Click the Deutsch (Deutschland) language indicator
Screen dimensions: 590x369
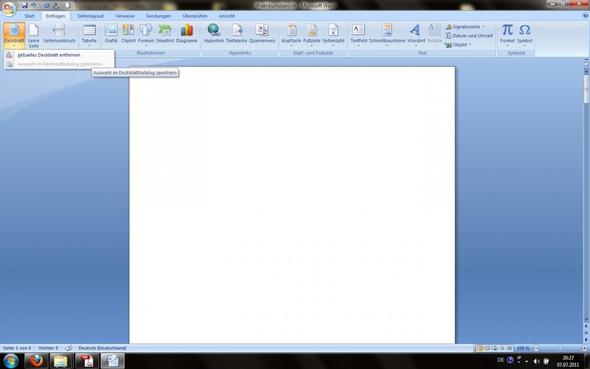pyautogui.click(x=102, y=348)
